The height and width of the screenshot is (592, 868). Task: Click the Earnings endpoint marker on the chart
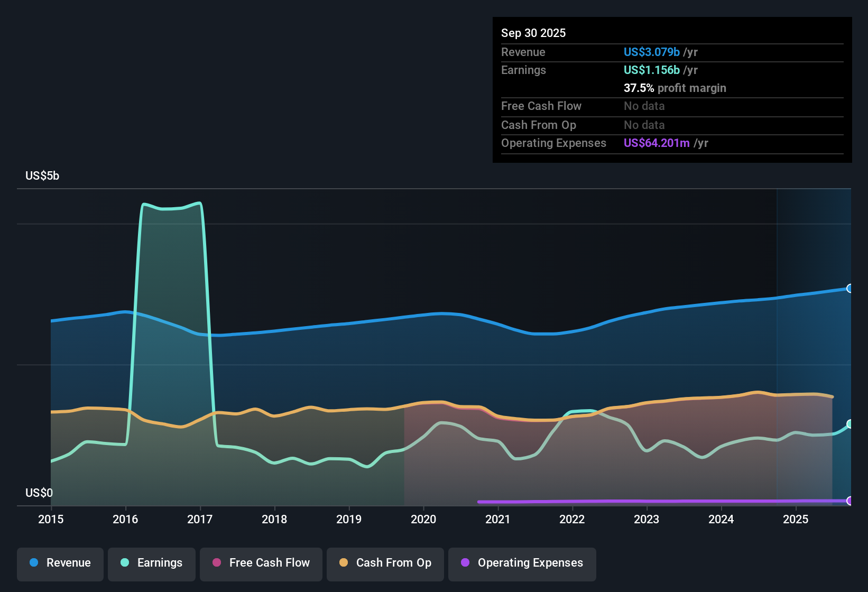coord(850,423)
